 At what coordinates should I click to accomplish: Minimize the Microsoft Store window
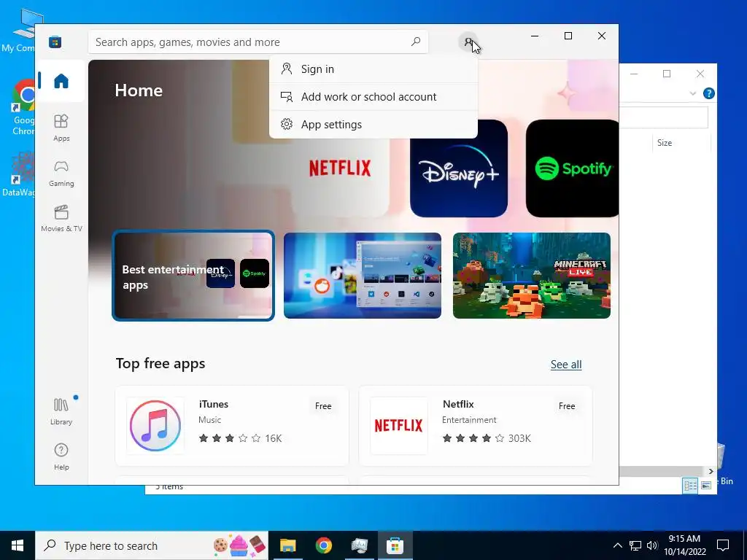click(535, 36)
